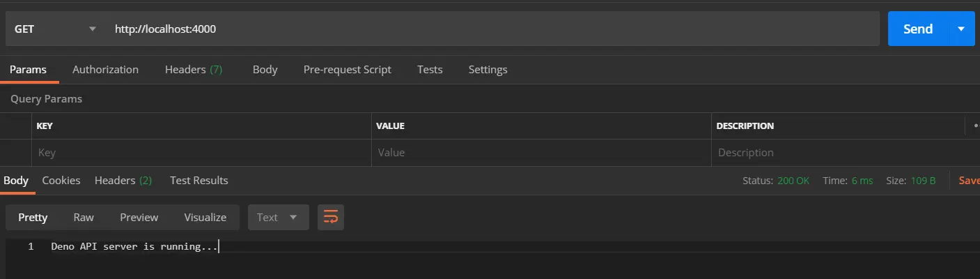
Task: Open the GET method dropdown
Action: tap(54, 29)
